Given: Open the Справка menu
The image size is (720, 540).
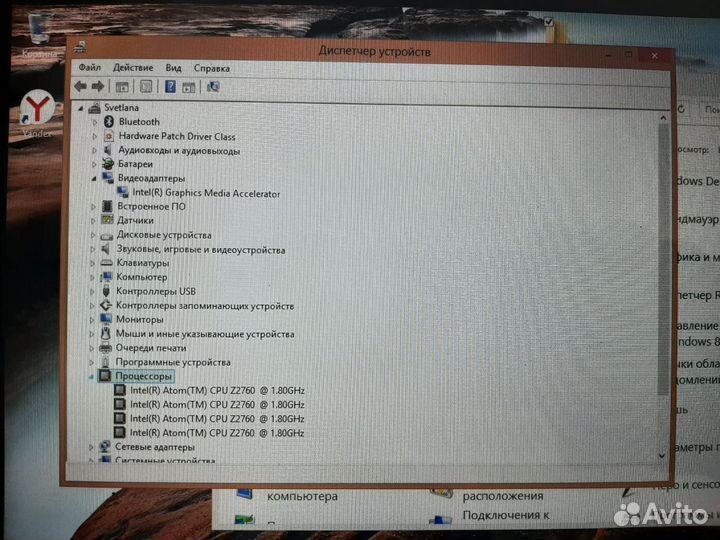Looking at the screenshot, I should pos(212,68).
